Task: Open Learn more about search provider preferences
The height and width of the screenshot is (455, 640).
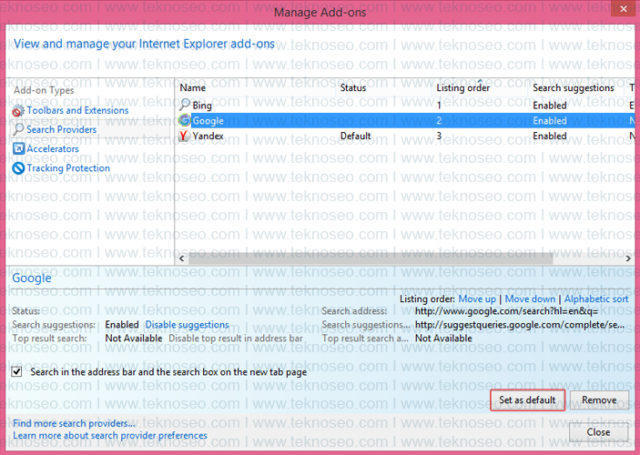Action: click(110, 435)
